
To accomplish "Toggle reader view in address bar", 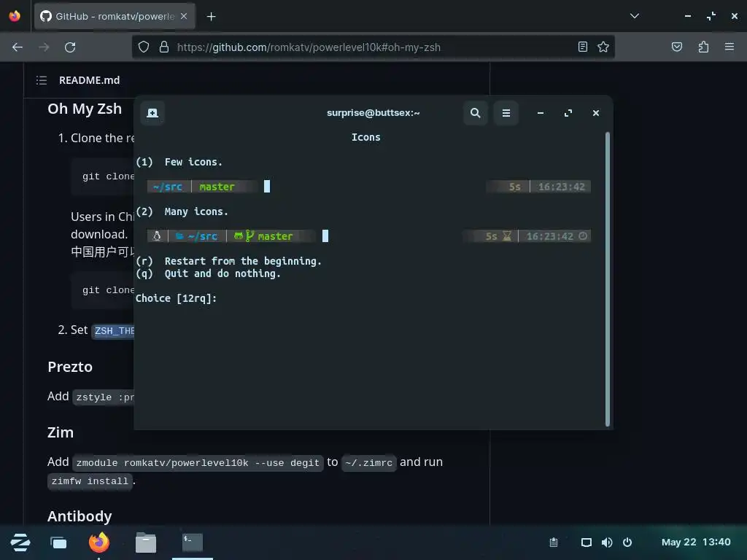I will [582, 47].
